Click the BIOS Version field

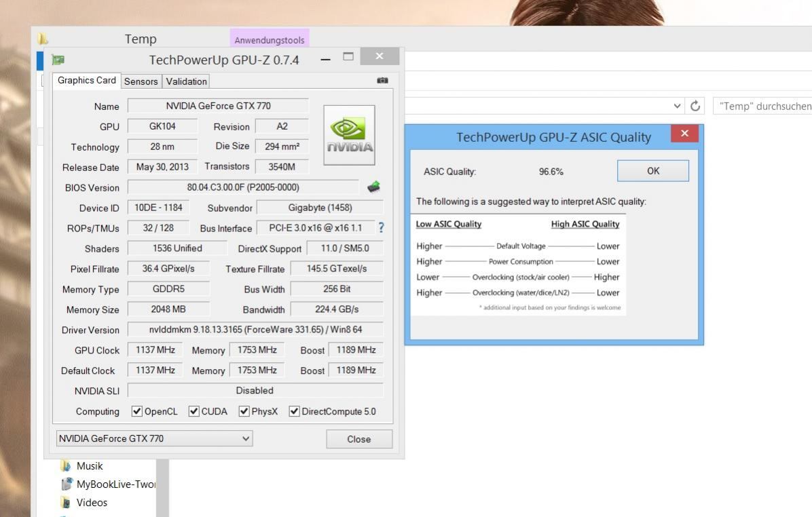coord(243,187)
